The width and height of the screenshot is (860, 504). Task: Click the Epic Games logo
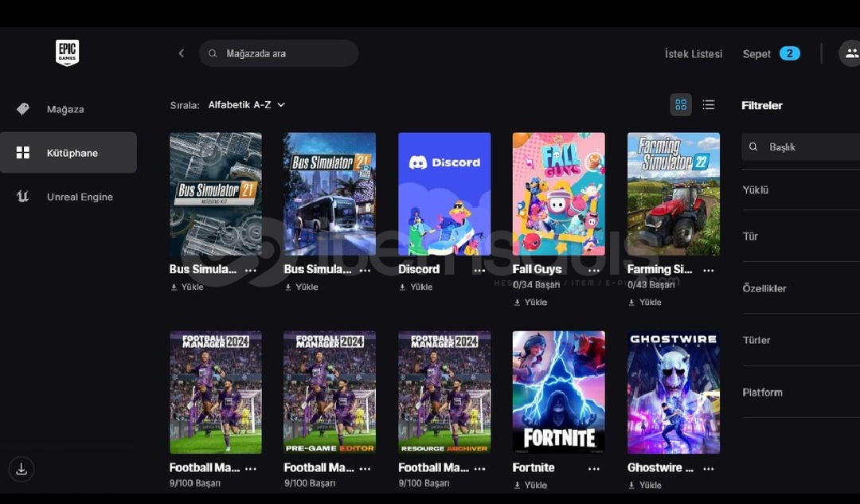68,53
